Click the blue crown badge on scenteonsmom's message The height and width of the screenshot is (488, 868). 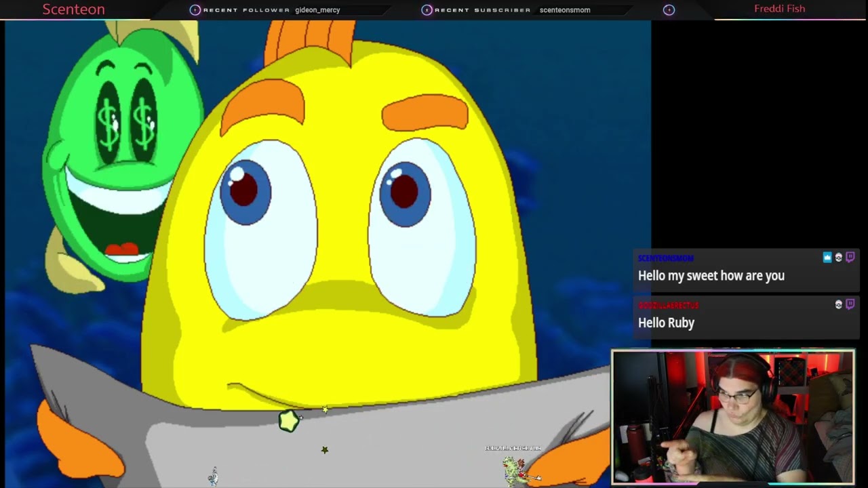(x=827, y=258)
